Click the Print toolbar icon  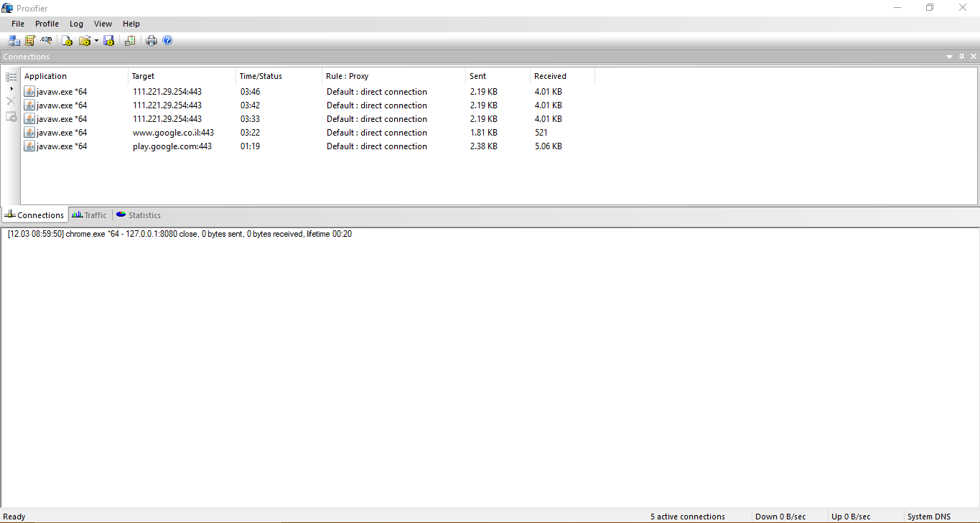tap(151, 40)
